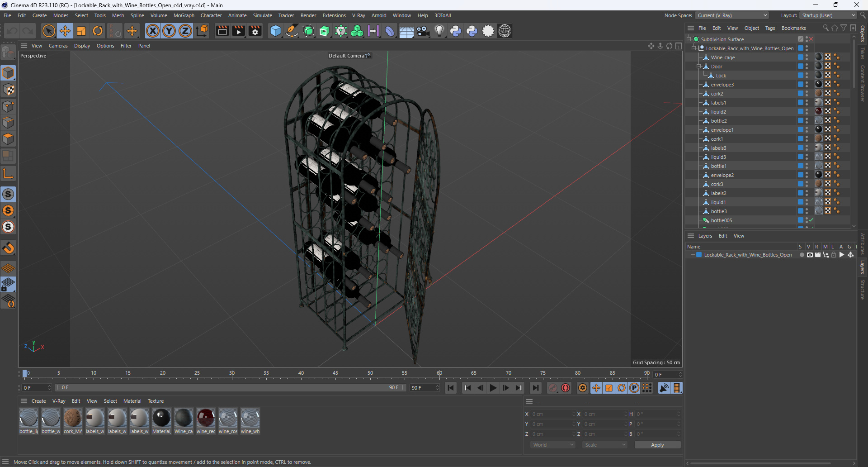
Task: Click the magnet Snap icon
Action: point(9,248)
